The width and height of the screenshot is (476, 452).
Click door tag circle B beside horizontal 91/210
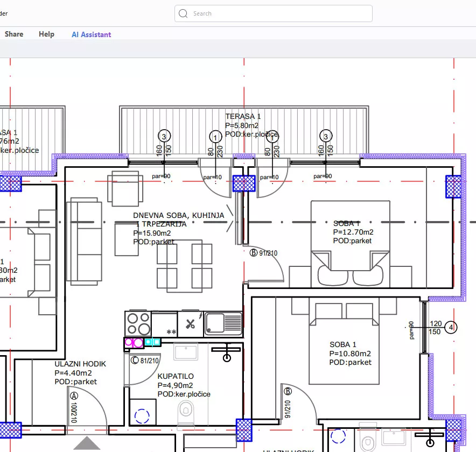[x=254, y=252]
